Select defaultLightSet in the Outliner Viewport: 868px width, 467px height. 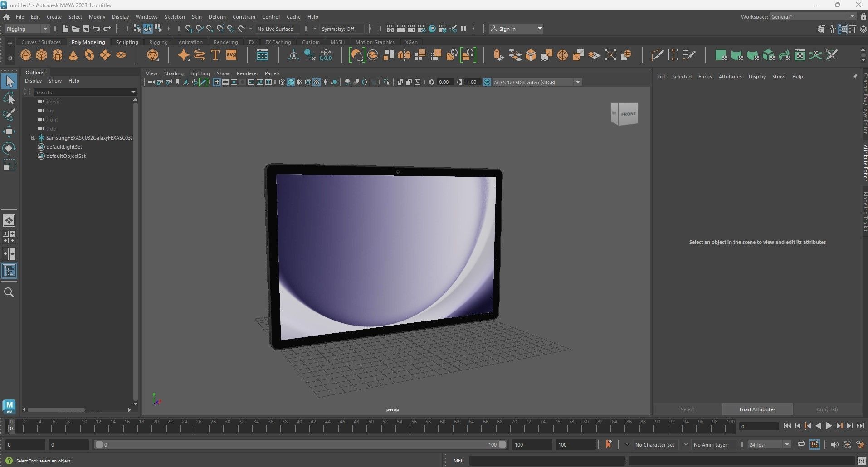(x=64, y=147)
